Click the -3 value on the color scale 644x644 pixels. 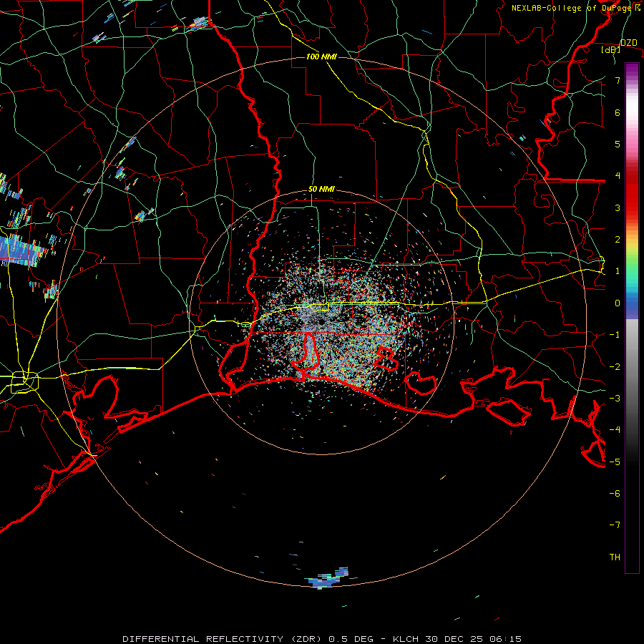615,399
